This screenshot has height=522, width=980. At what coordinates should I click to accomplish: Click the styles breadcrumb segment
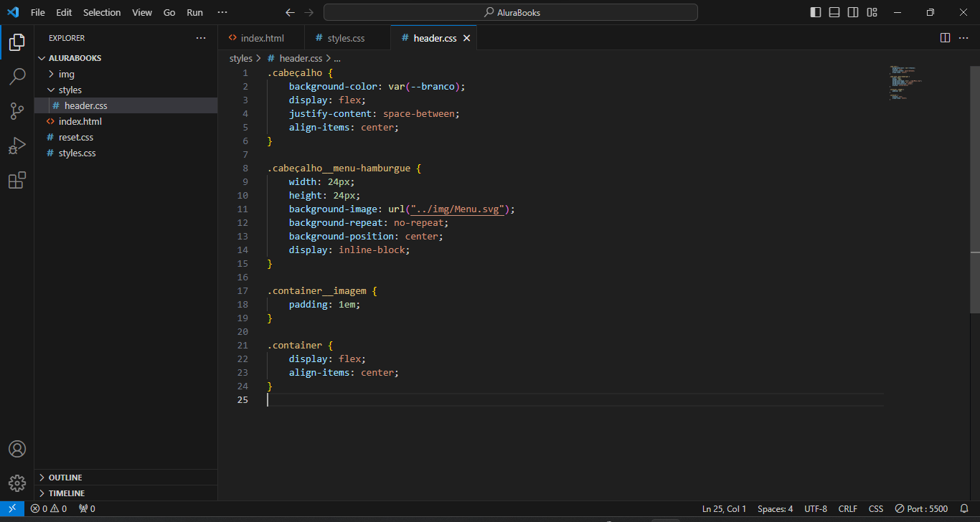tap(241, 59)
